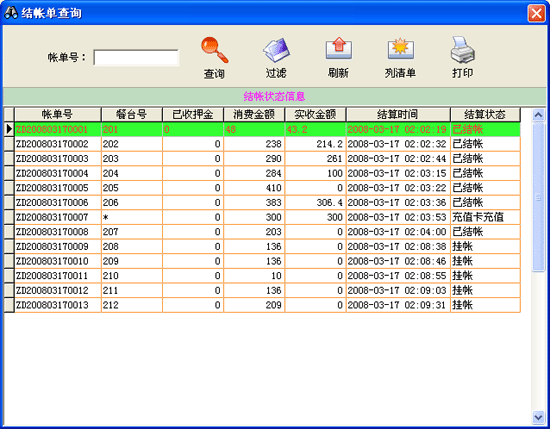Click the 结算时间 column header
Screen dimensions: 550x429
pos(398,114)
